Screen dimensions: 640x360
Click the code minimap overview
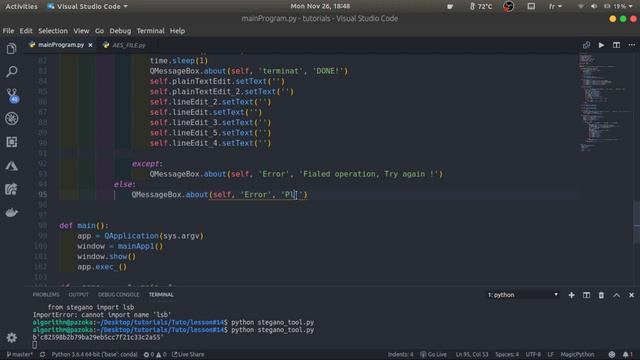[x=606, y=102]
